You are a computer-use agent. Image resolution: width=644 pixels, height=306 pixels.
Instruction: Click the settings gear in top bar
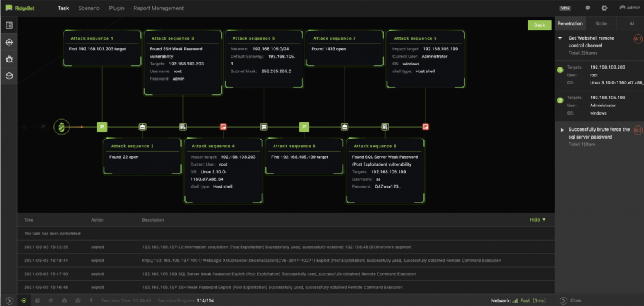click(604, 8)
